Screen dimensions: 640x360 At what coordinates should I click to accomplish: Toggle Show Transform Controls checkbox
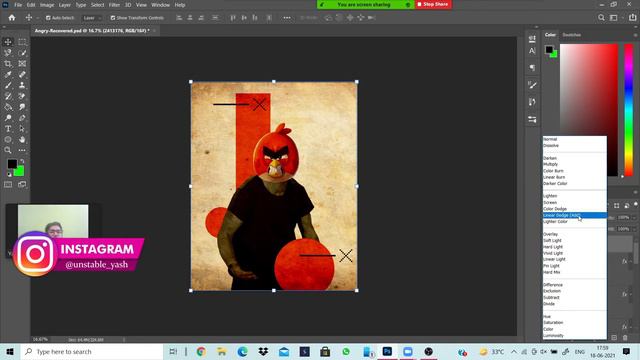click(x=113, y=18)
